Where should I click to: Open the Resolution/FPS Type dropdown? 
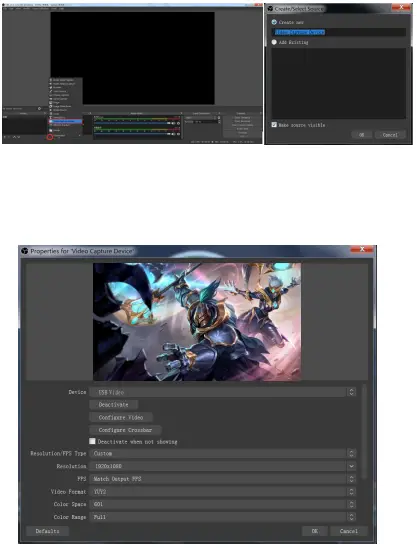[222, 453]
